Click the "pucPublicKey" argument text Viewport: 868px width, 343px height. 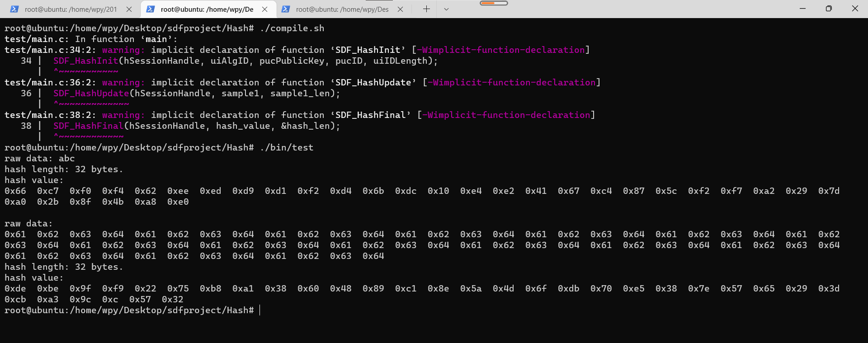pos(292,61)
